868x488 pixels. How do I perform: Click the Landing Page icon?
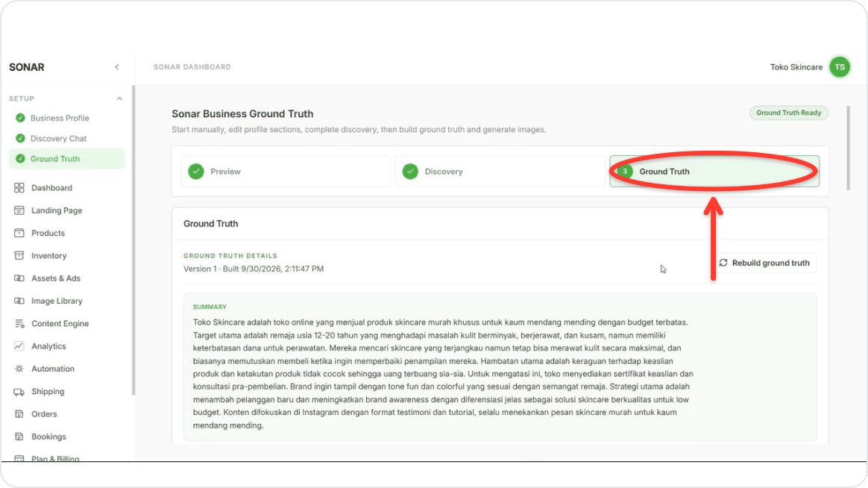pyautogui.click(x=19, y=210)
